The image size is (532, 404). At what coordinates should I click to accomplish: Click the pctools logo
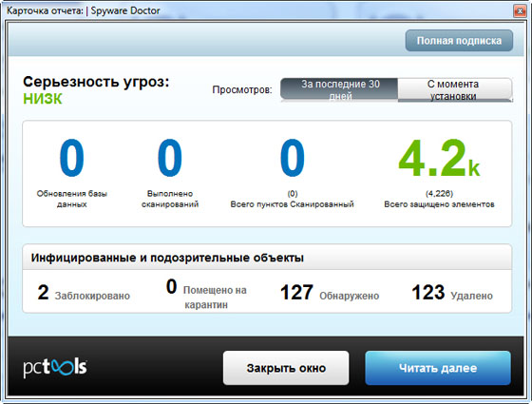pos(55,368)
